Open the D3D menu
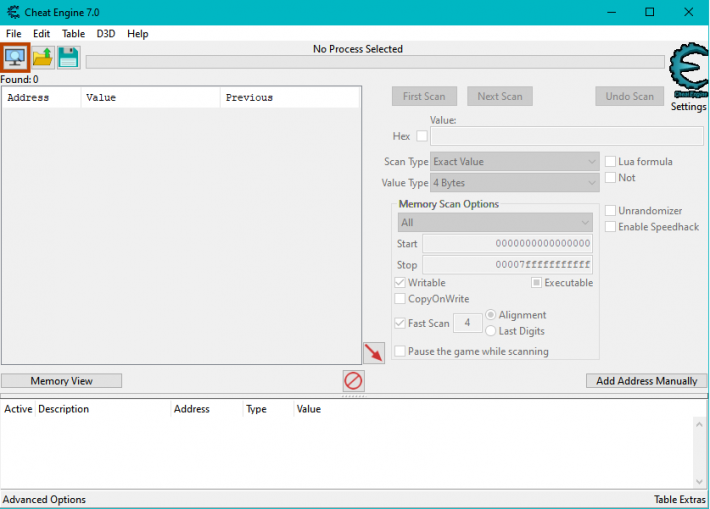 click(x=106, y=34)
